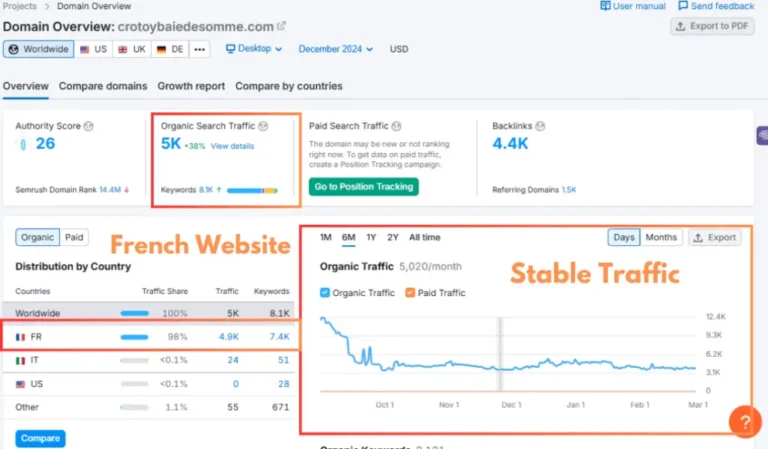Click the Other row in country table
The height and width of the screenshot is (449, 768).
[149, 407]
